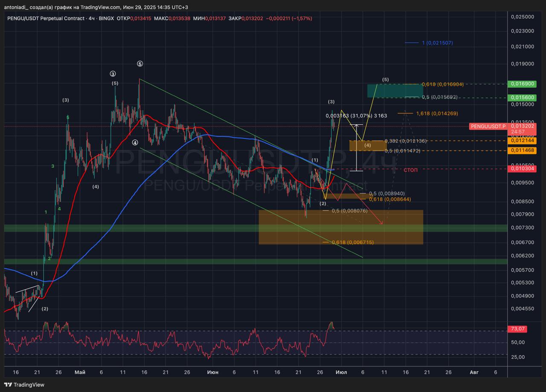
Task: Click the TradingView logo at bottom left
Action: [25, 385]
